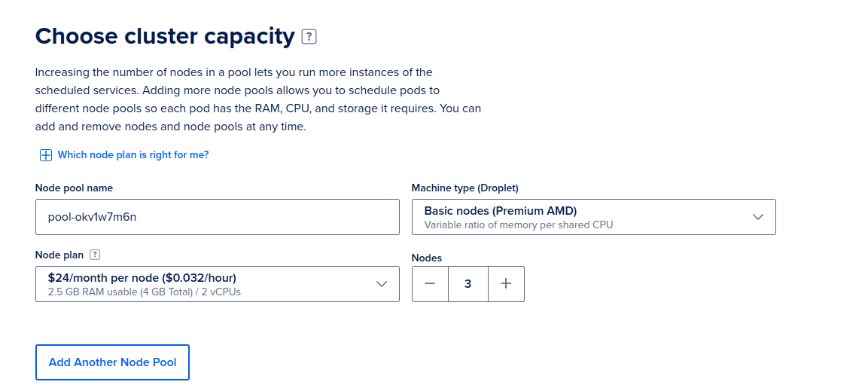Expand the $24/month Node plan dropdown
The height and width of the screenshot is (388, 868).
pyautogui.click(x=217, y=284)
